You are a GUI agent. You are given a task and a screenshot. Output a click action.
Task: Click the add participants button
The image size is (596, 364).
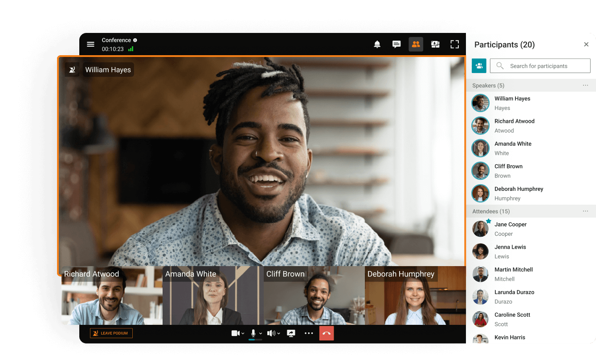point(479,66)
